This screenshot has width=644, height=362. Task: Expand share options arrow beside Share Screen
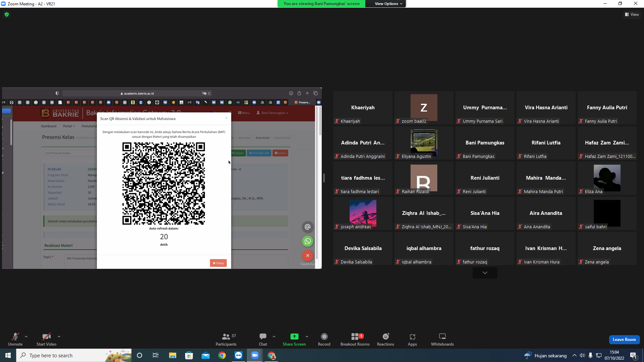click(x=307, y=337)
